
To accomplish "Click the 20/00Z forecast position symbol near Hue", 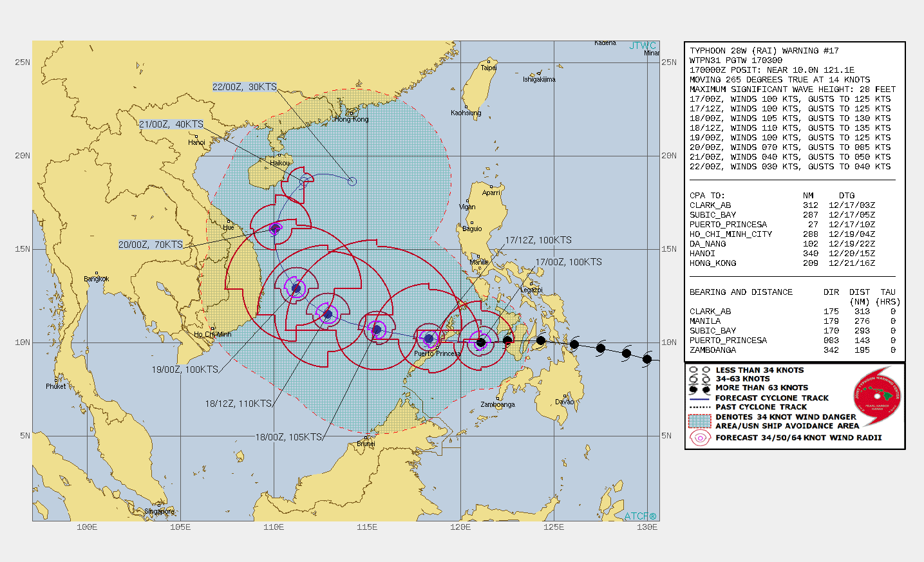I will click(x=276, y=228).
